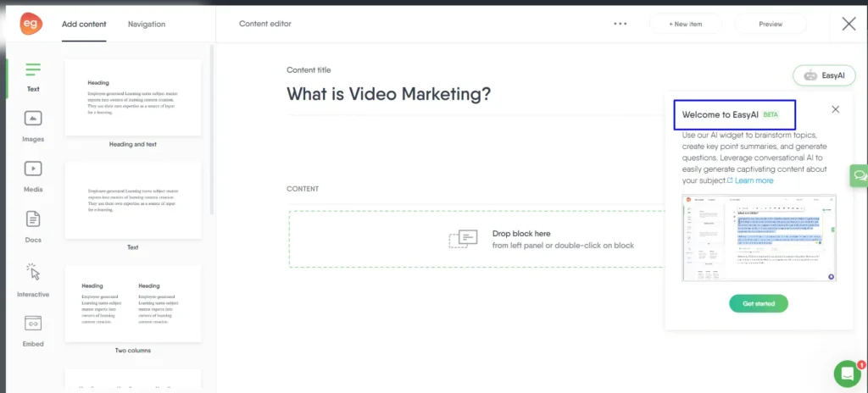Viewport: 868px width, 393px height.
Task: Select the Interactive category icon
Action: [33, 271]
